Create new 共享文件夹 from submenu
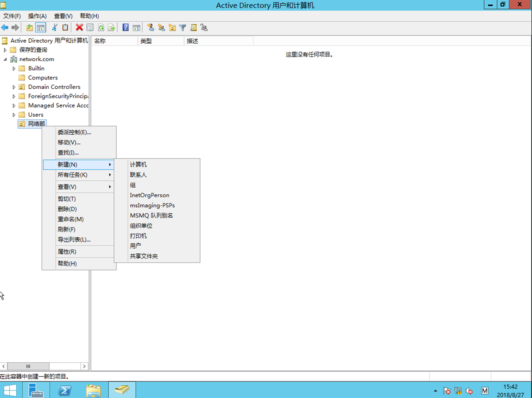This screenshot has width=532, height=398. [x=157, y=256]
